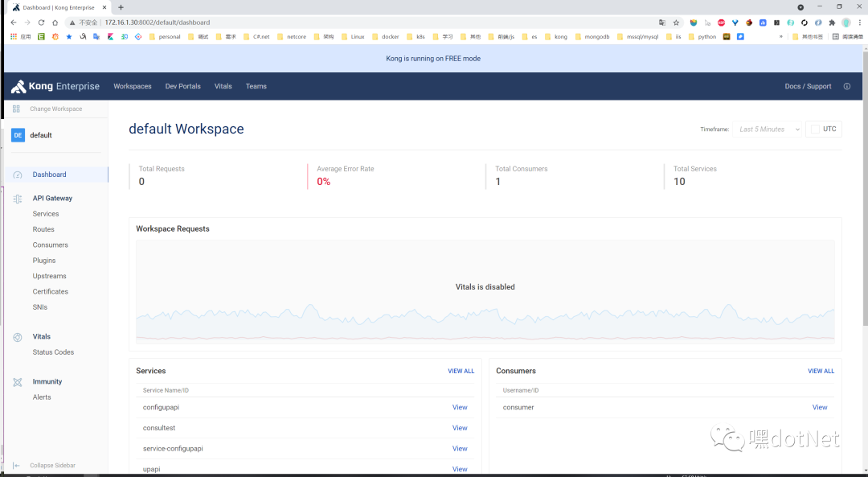The image size is (868, 477).
Task: Open Services in the sidebar
Action: coord(45,214)
